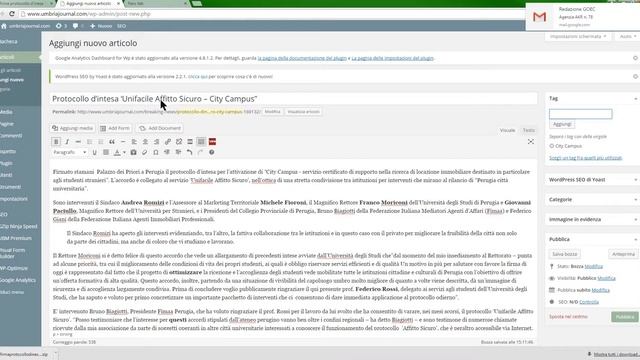Align text left
This screenshot has width=640, height=360.
click(134, 142)
